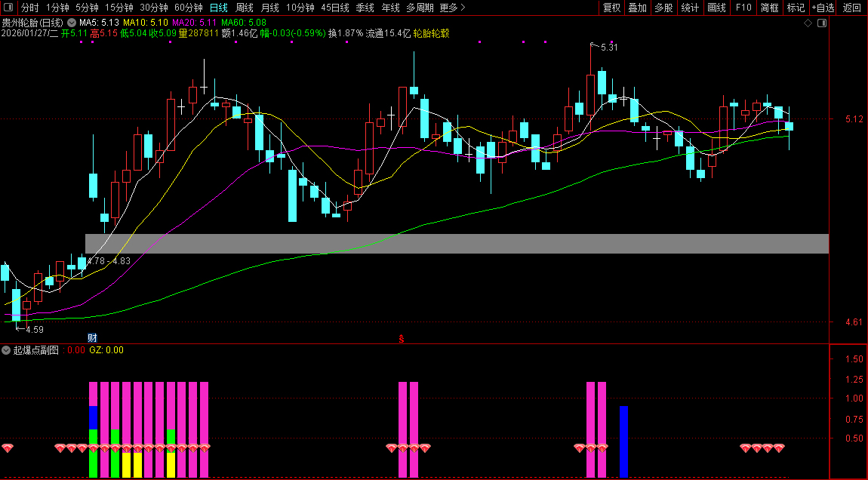Click the 返回 back button

tap(852, 8)
